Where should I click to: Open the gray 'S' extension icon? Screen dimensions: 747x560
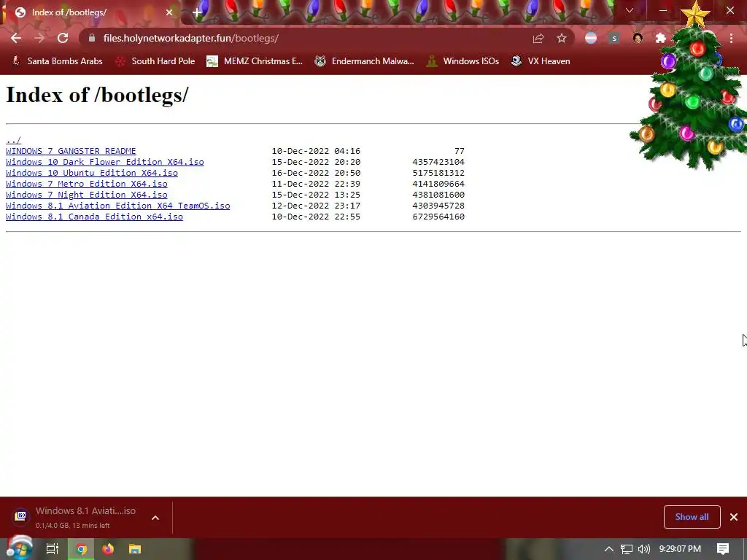(614, 39)
